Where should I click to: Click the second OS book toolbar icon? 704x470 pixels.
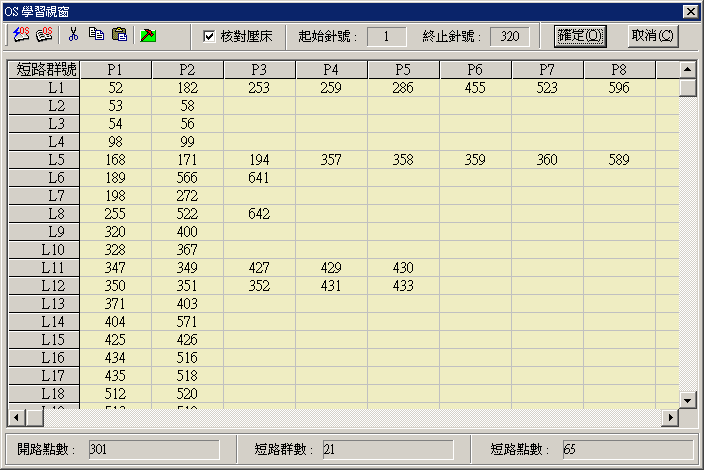(x=44, y=35)
